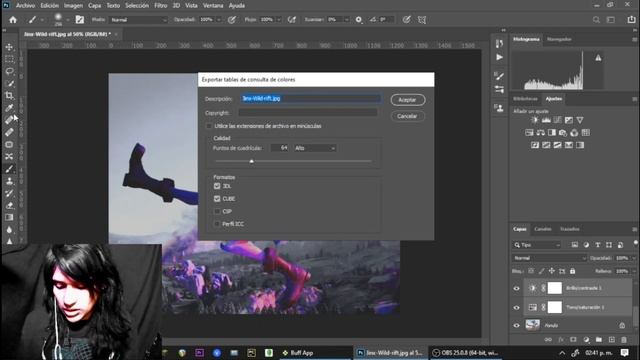The height and width of the screenshot is (360, 640).
Task: Toggle lowercase file extensions checkbox
Action: (209, 126)
